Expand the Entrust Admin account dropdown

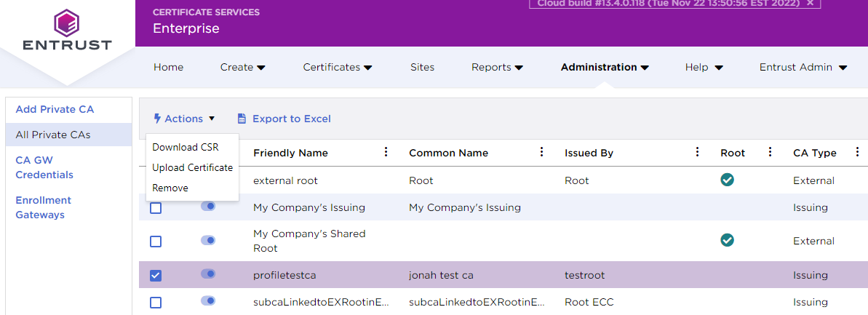pos(803,67)
